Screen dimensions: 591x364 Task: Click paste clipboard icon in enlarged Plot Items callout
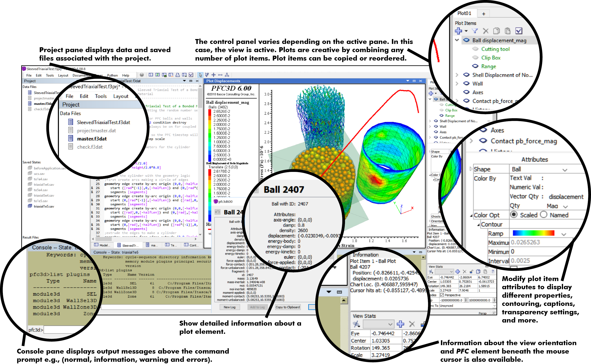coord(507,31)
